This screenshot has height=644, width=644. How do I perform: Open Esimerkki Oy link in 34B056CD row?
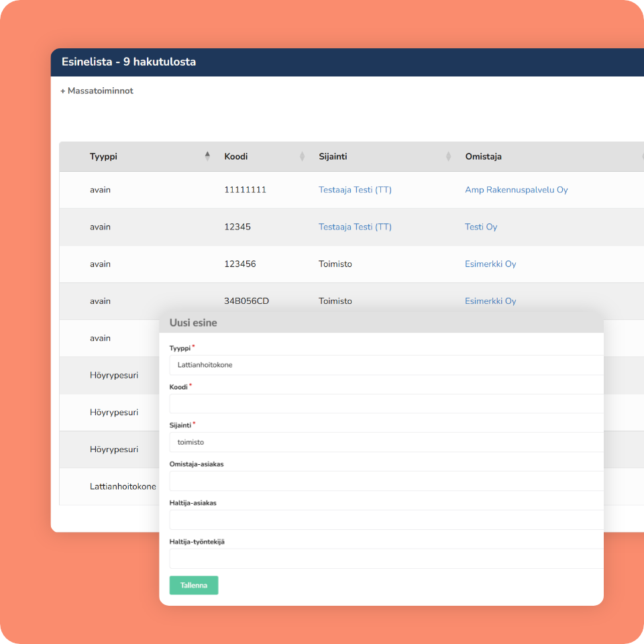(x=490, y=301)
